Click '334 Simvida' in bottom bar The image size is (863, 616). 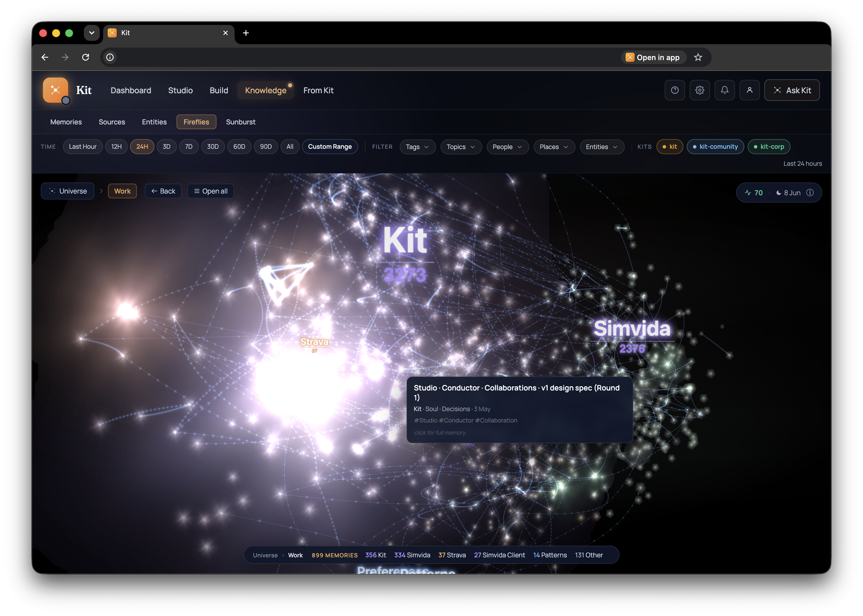click(x=412, y=555)
